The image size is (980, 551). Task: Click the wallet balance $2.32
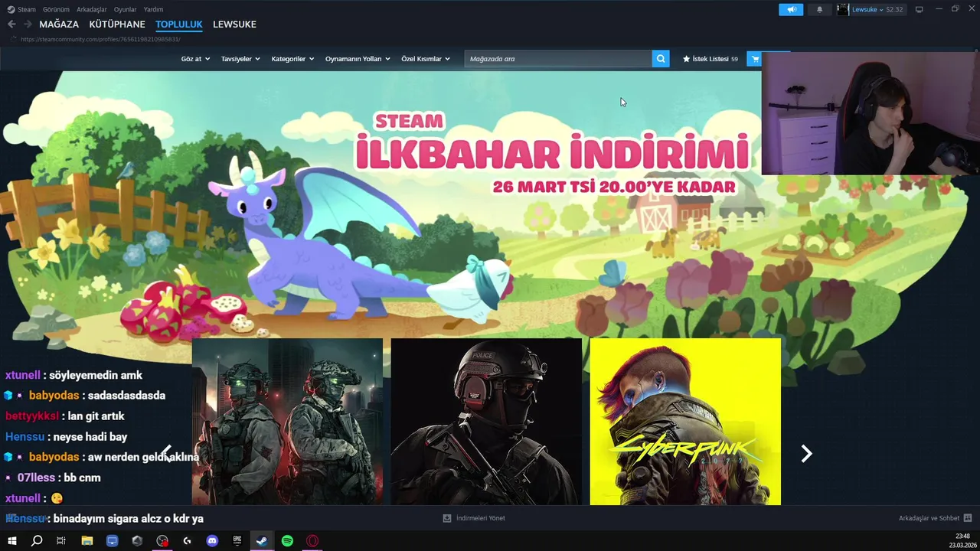(x=894, y=10)
